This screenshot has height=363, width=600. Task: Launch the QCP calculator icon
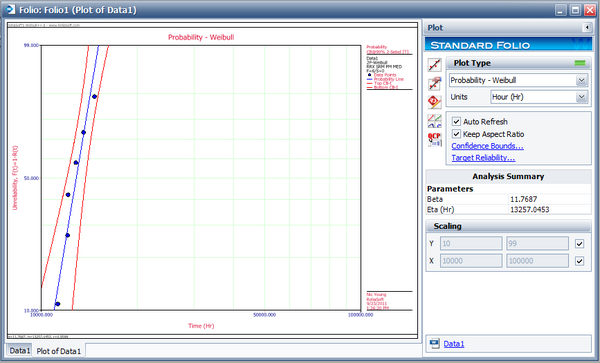[434, 139]
